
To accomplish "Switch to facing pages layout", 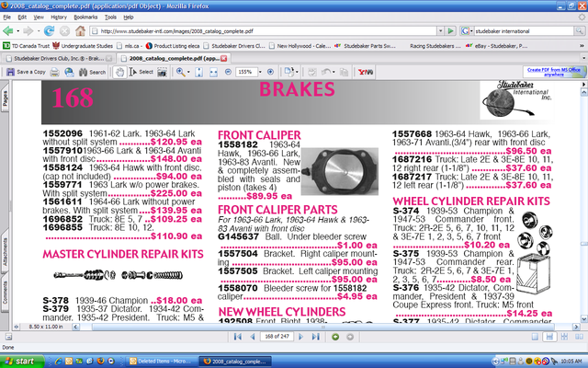I will [579, 337].
